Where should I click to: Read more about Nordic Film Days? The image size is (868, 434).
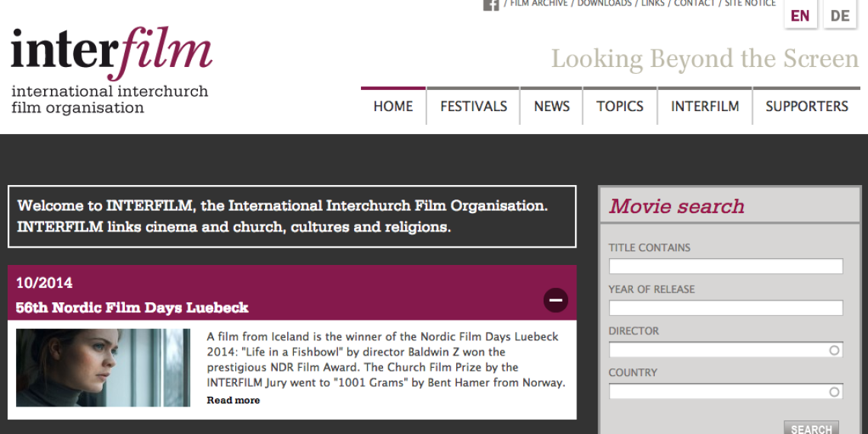click(x=233, y=400)
